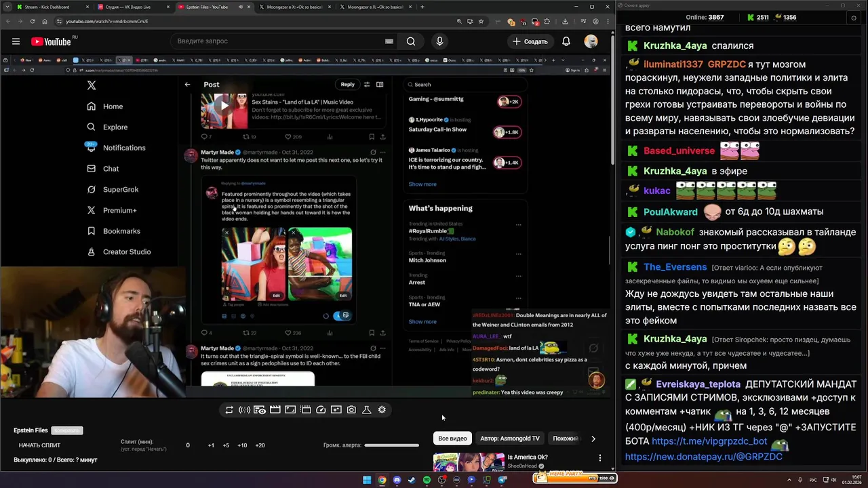Click the Reply button in the X post
Screen dimensions: 868x488
coord(348,85)
